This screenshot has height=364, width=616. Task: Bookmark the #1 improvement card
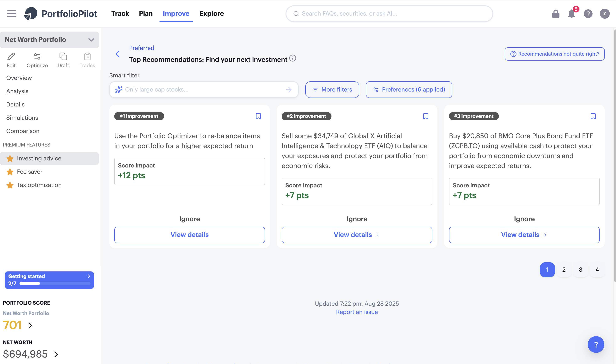click(x=258, y=116)
